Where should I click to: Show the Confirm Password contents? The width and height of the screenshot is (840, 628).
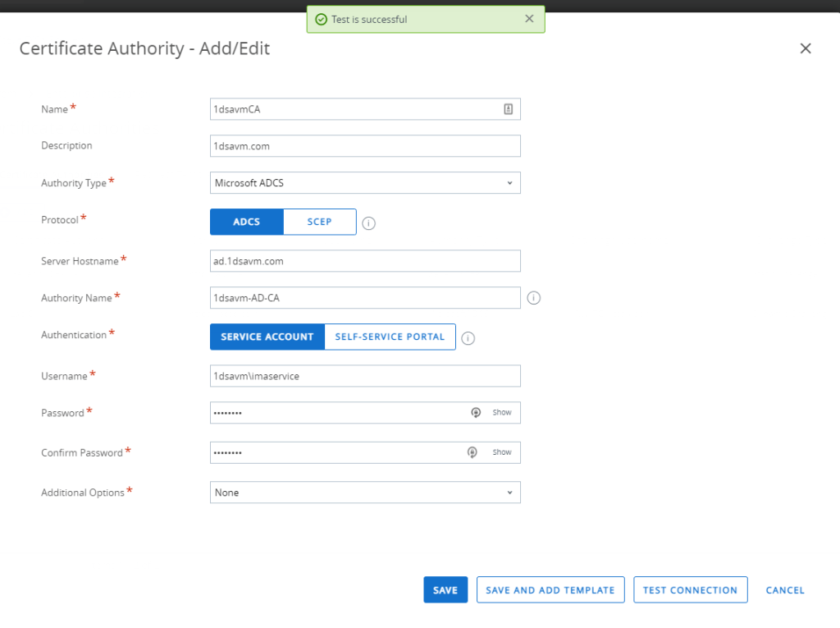[502, 452]
